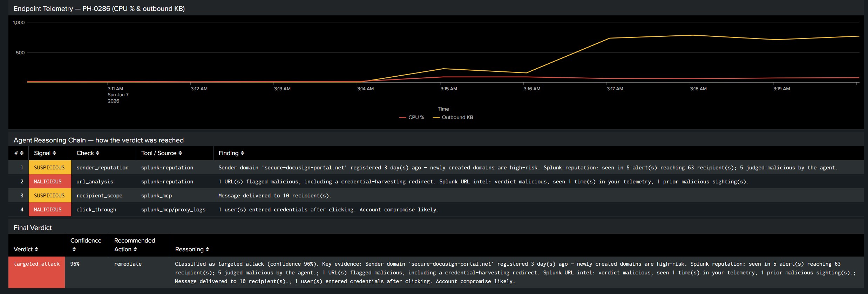Click the 96% confidence value
This screenshot has width=868, height=294.
click(75, 264)
